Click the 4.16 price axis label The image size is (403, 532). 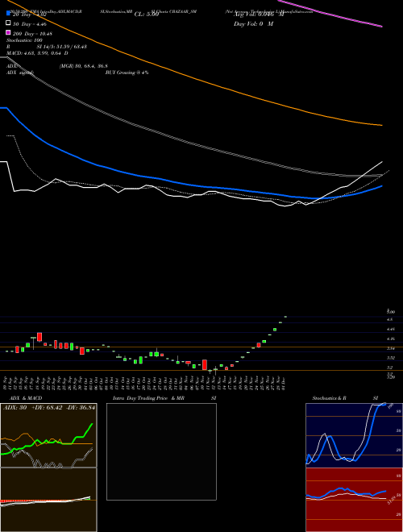pos(391,339)
